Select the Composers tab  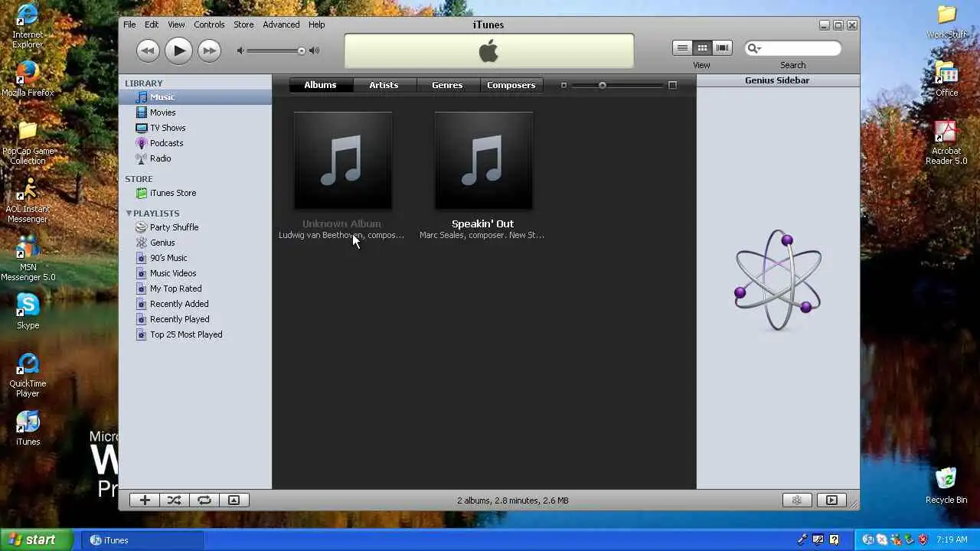coord(511,85)
